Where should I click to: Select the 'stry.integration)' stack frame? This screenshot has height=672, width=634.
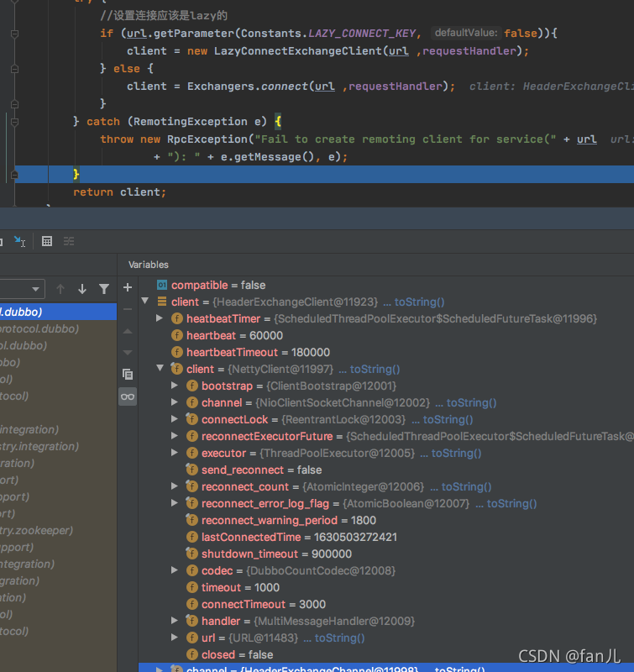(x=58, y=446)
